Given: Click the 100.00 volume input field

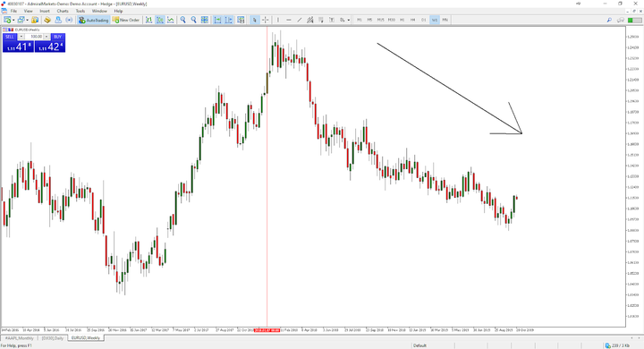Looking at the screenshot, I should (34, 37).
